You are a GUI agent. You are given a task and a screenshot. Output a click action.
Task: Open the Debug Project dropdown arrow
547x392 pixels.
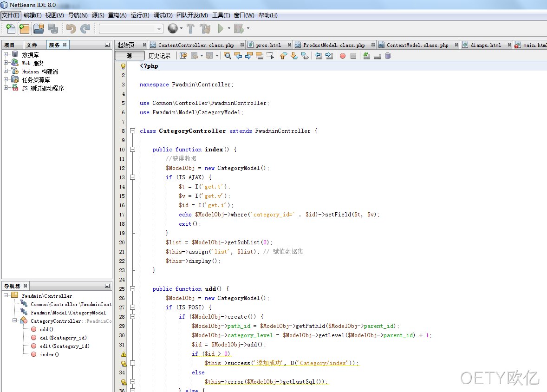pyautogui.click(x=248, y=28)
